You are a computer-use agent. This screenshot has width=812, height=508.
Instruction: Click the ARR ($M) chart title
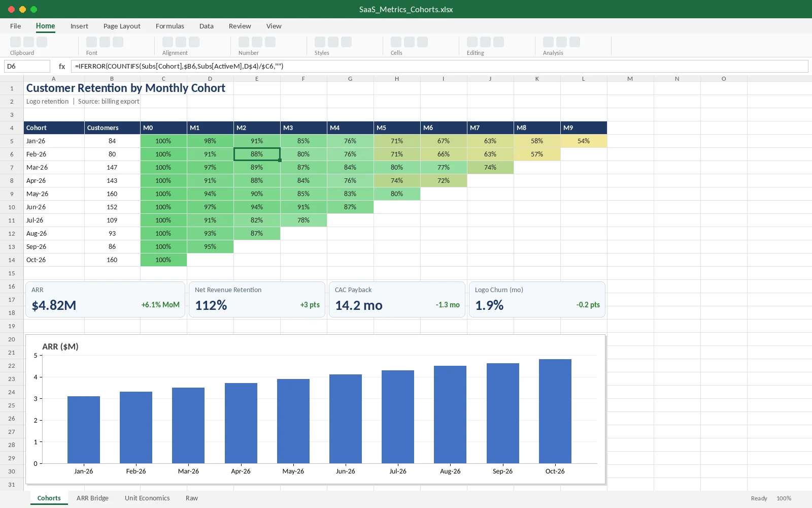point(60,346)
